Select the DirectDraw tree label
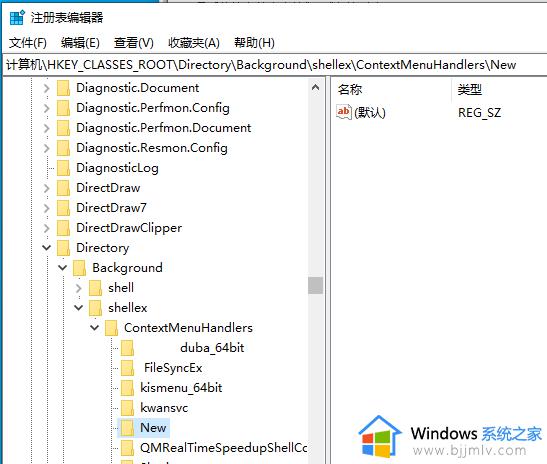The height and width of the screenshot is (464, 547). coord(108,188)
